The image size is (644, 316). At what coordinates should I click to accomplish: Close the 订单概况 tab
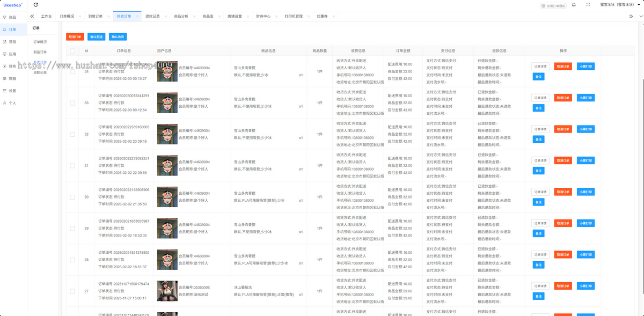pos(80,17)
